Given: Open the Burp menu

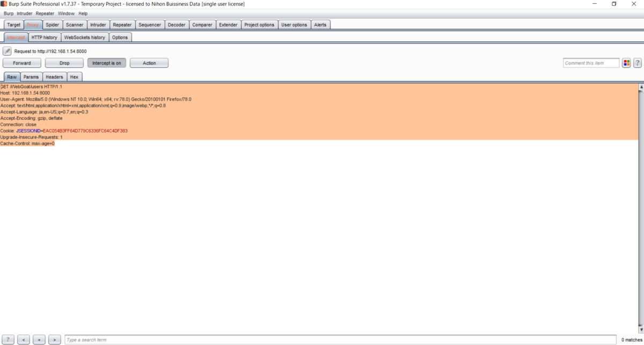Looking at the screenshot, I should pos(9,13).
